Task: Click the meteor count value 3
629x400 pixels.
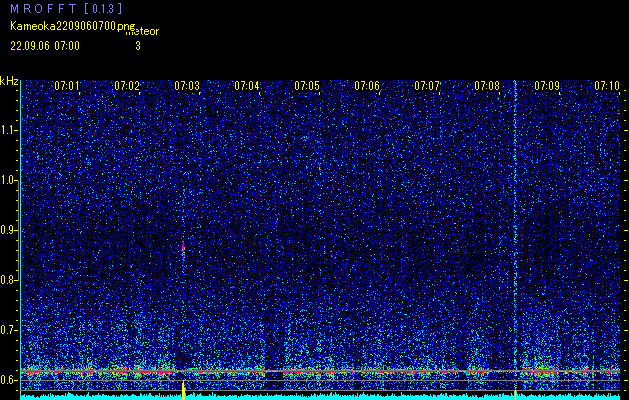Action: coord(138,46)
